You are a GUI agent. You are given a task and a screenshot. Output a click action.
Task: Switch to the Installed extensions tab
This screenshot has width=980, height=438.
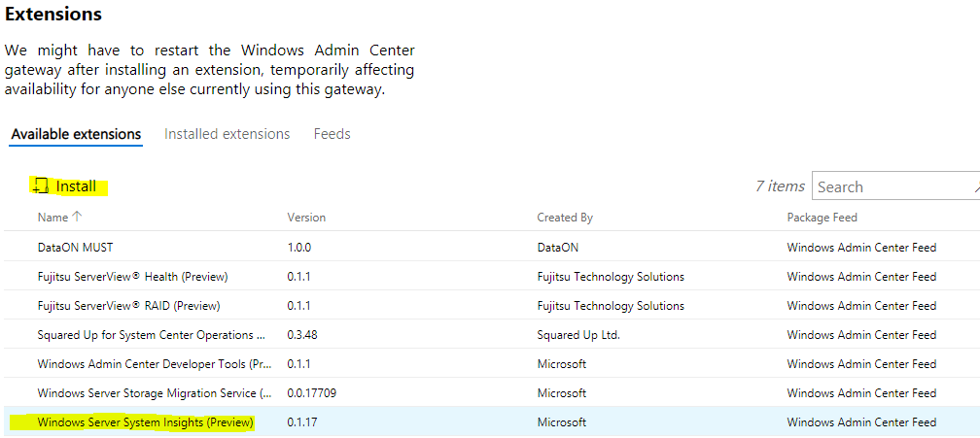227,134
